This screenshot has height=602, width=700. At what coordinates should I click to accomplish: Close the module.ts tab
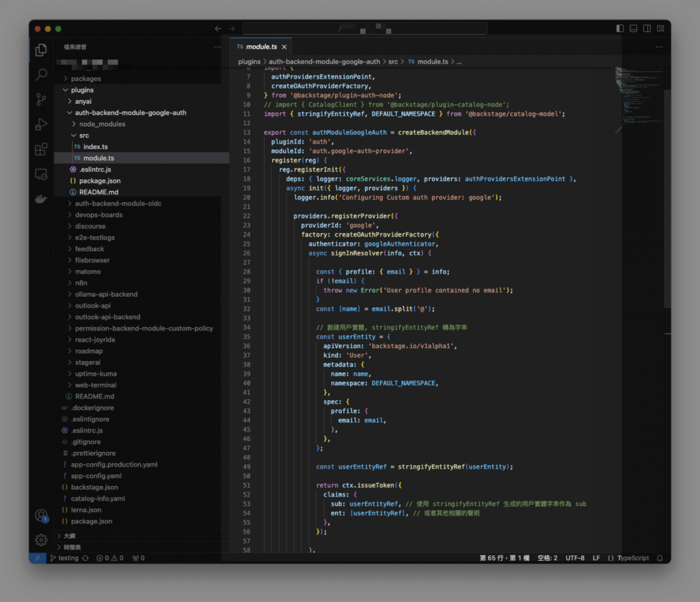284,47
